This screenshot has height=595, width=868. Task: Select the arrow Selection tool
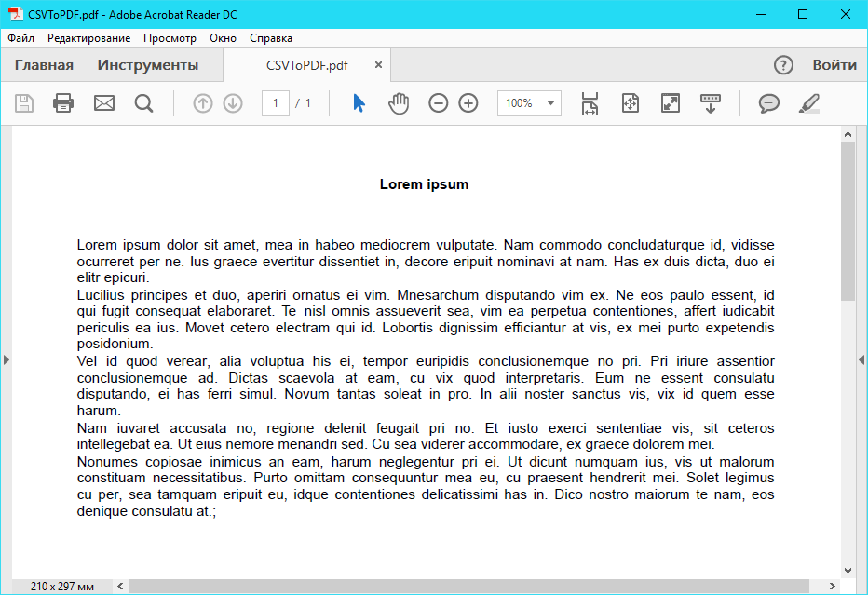359,103
